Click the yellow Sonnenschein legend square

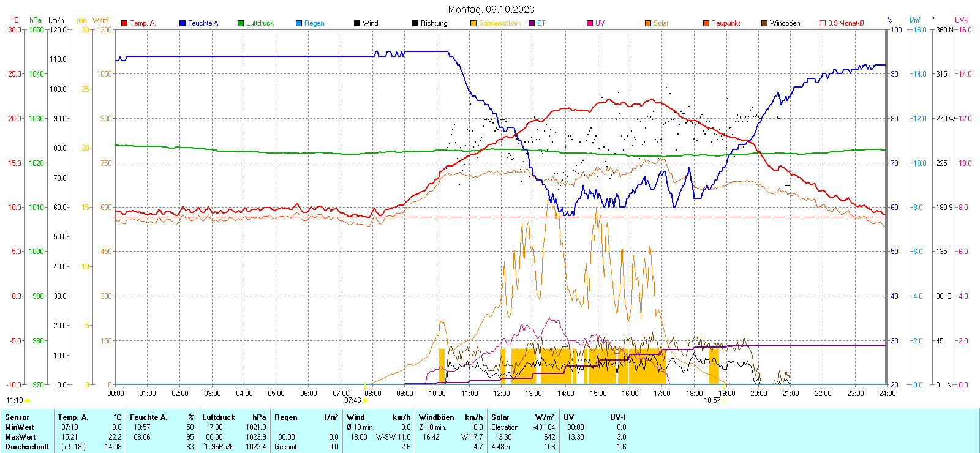tap(473, 23)
